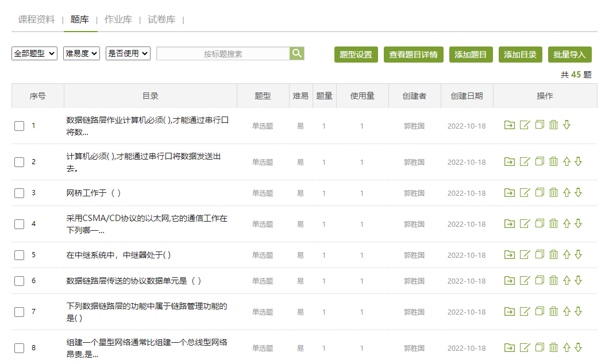Expand the 难易度 filter dropdown
The height and width of the screenshot is (364, 605).
tap(82, 53)
